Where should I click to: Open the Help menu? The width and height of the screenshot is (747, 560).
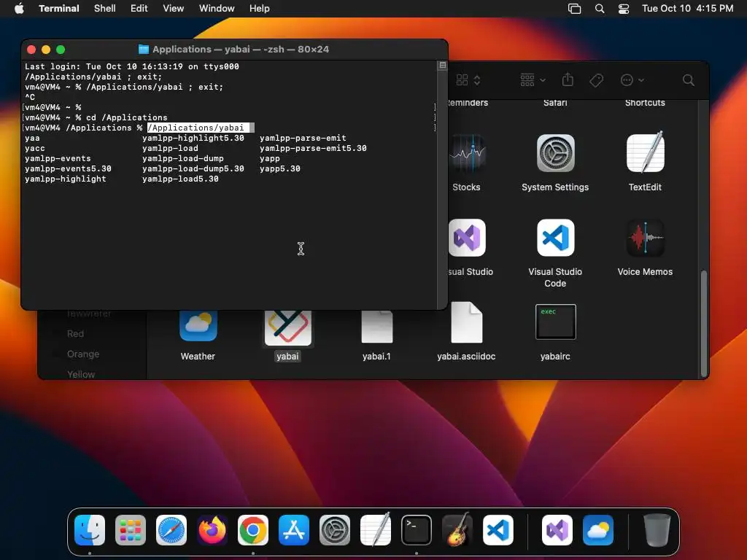pos(260,8)
